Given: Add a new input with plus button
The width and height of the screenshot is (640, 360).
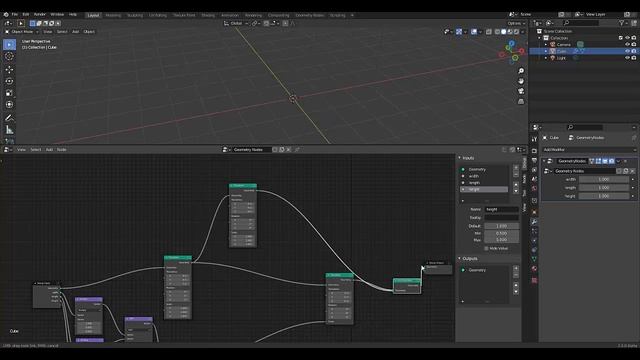Looking at the screenshot, I should tap(516, 167).
